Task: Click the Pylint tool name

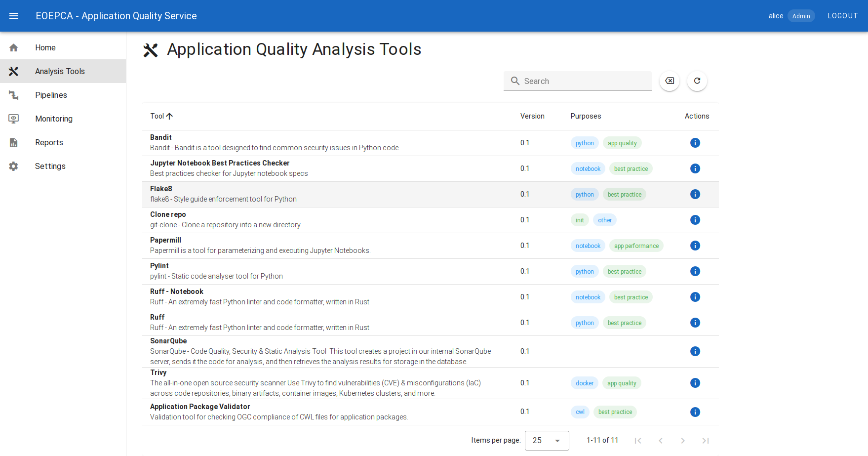Action: (159, 266)
